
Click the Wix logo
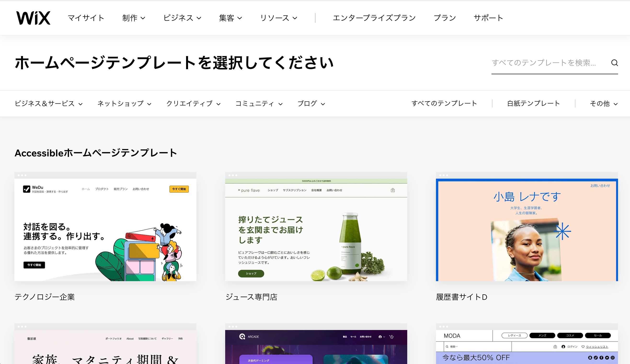[33, 18]
